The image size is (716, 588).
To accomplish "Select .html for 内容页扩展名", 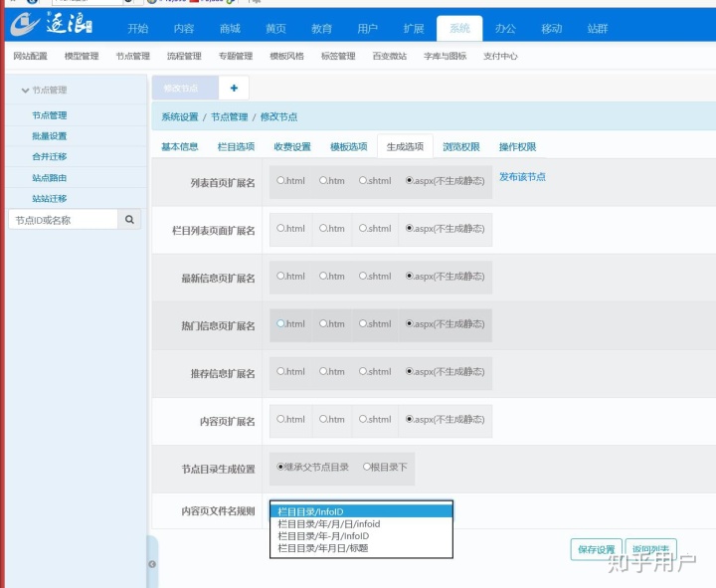I will [x=280, y=419].
